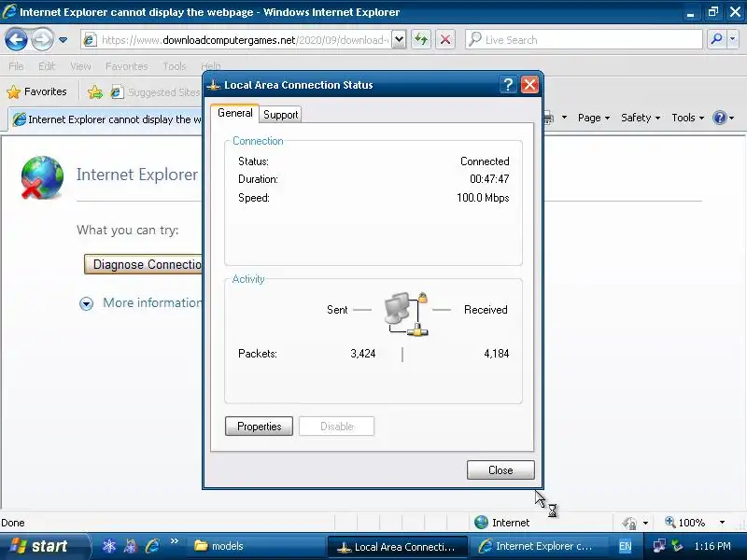Viewport: 747px width, 560px height.
Task: Click the network computers activity icon
Action: click(406, 314)
